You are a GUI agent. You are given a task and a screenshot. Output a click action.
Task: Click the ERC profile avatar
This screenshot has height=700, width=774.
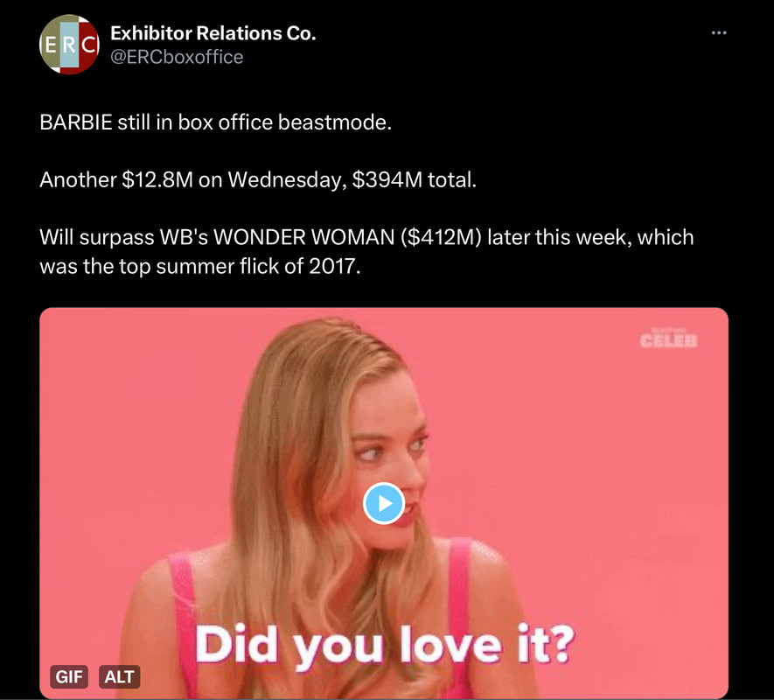[69, 45]
